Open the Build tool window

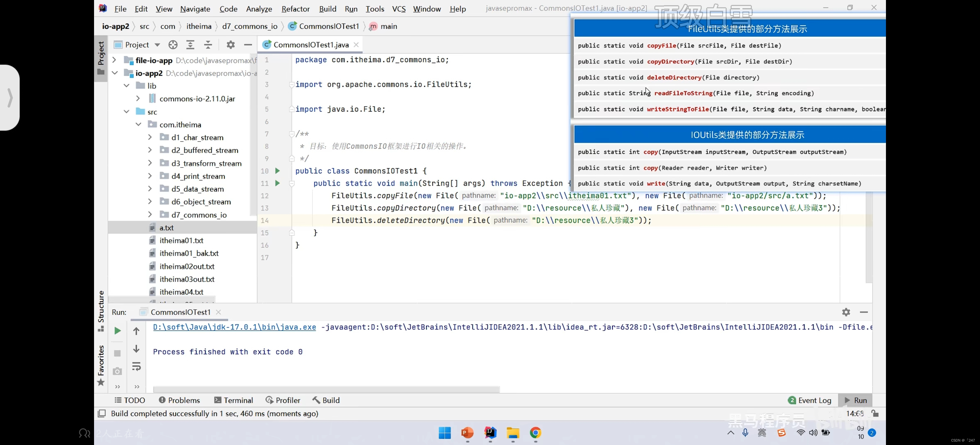(x=326, y=400)
